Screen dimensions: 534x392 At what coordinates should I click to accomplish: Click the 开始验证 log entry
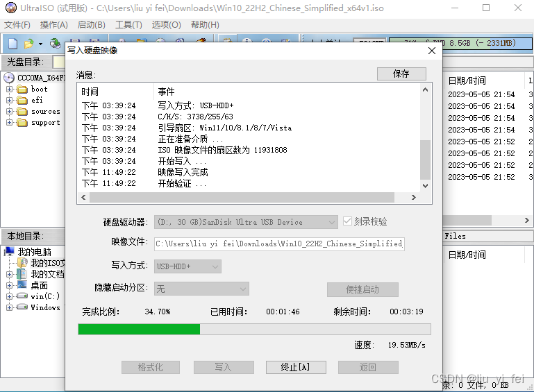182,184
